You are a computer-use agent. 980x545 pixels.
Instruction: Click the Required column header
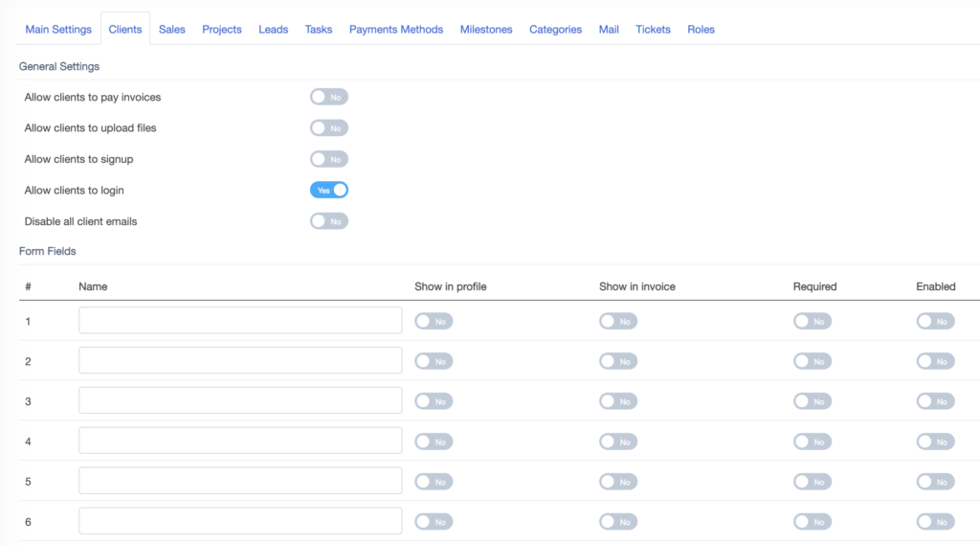coord(815,286)
